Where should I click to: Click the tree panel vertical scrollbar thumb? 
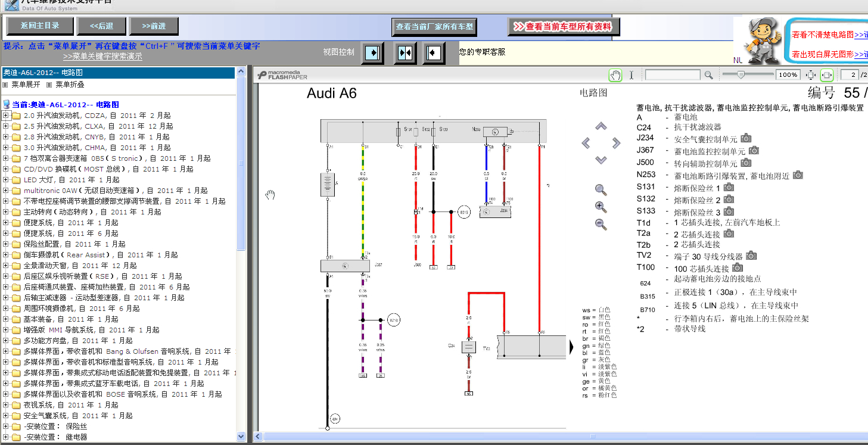point(241,163)
